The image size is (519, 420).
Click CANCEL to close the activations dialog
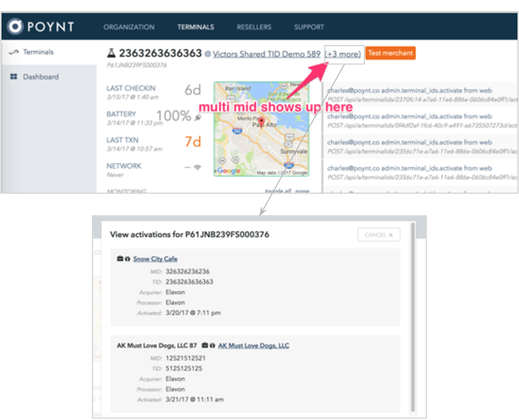pyautogui.click(x=379, y=235)
